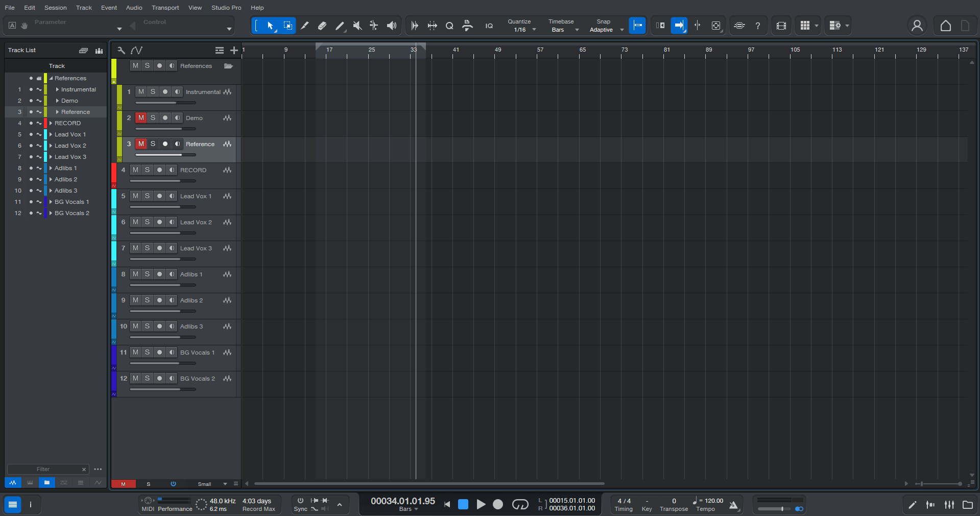Select the Arrow tool

point(270,26)
